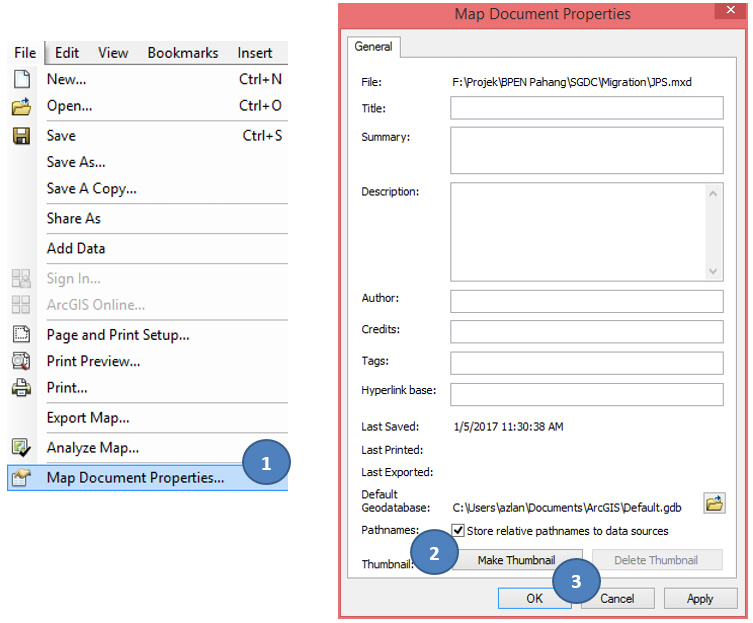The height and width of the screenshot is (623, 753).
Task: Choose Print Preview... menu entry
Action: pos(147,361)
